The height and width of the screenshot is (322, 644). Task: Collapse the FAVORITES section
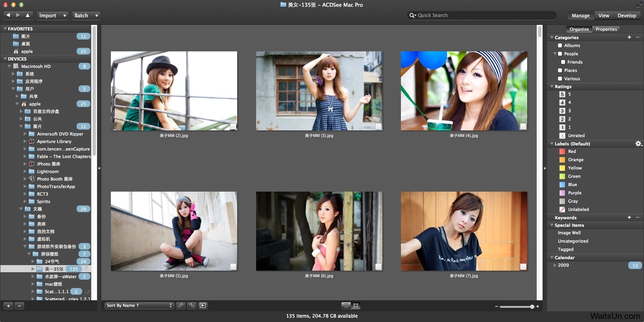[5, 29]
